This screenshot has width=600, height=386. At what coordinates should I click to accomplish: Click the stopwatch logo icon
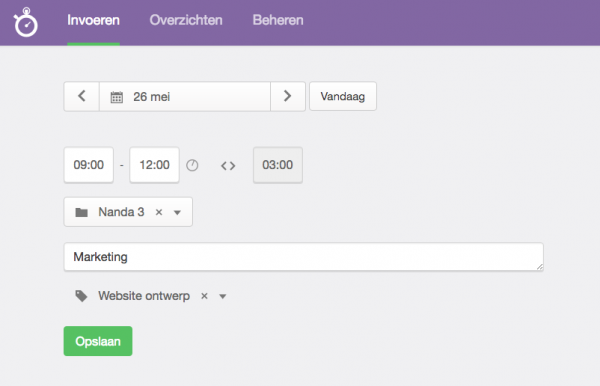pyautogui.click(x=26, y=22)
